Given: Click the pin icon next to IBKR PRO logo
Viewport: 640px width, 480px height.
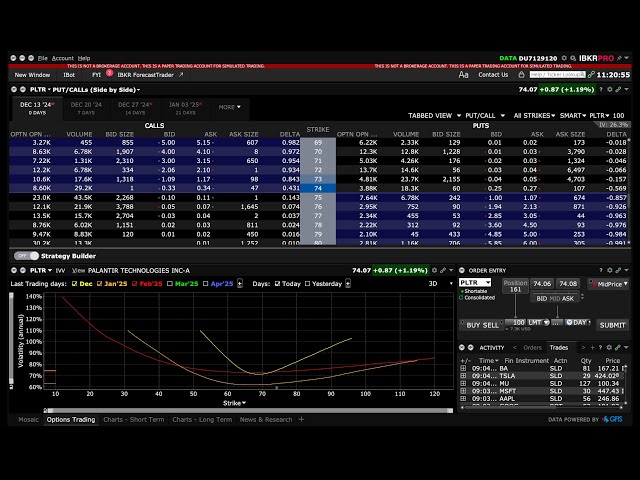Looking at the screenshot, I should [619, 58].
